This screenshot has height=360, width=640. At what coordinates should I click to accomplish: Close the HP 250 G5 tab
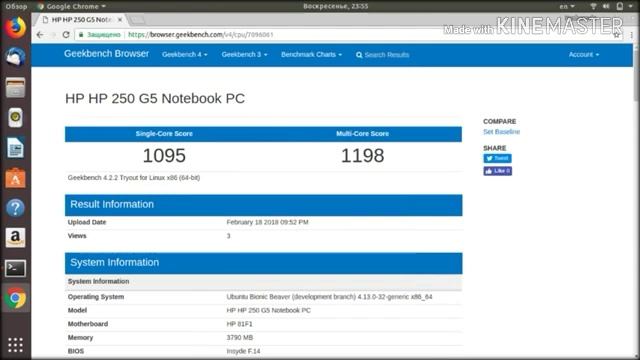click(120, 19)
